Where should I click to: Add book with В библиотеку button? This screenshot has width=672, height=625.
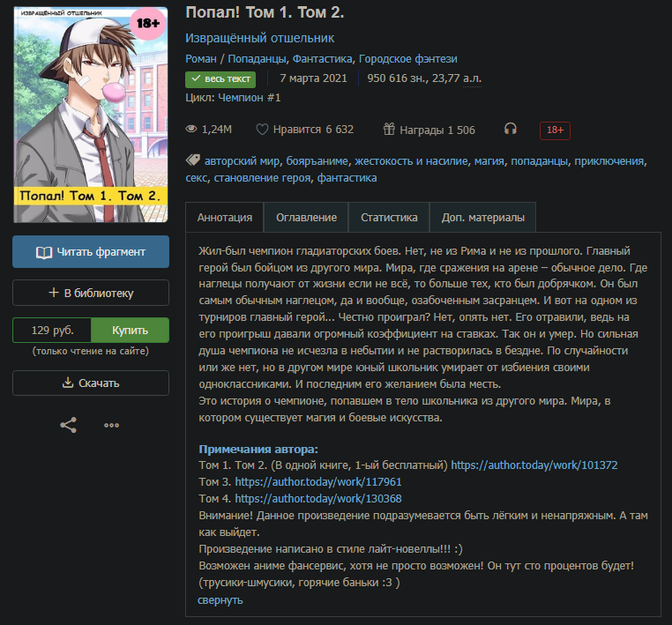(91, 293)
